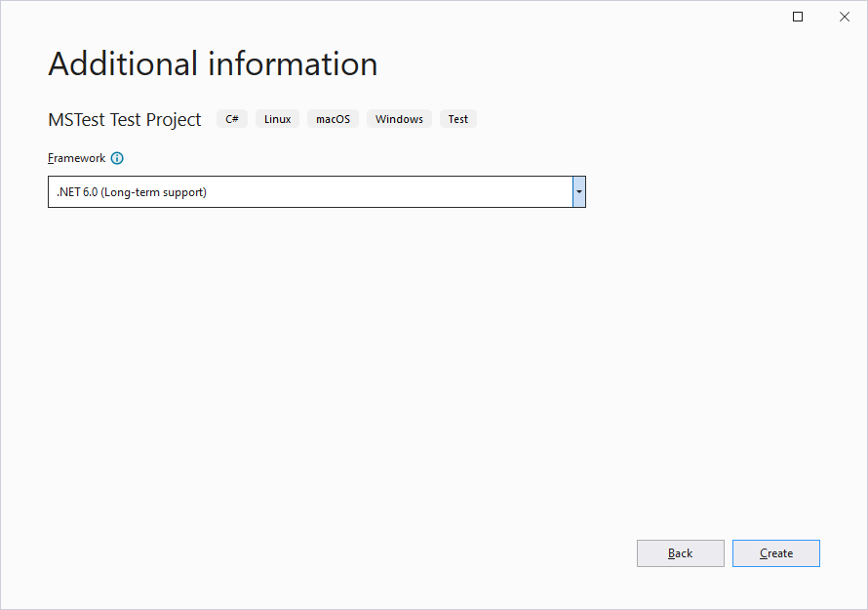Screen dimensions: 868x610
Task: Click the Windows platform tag
Action: [x=399, y=118]
